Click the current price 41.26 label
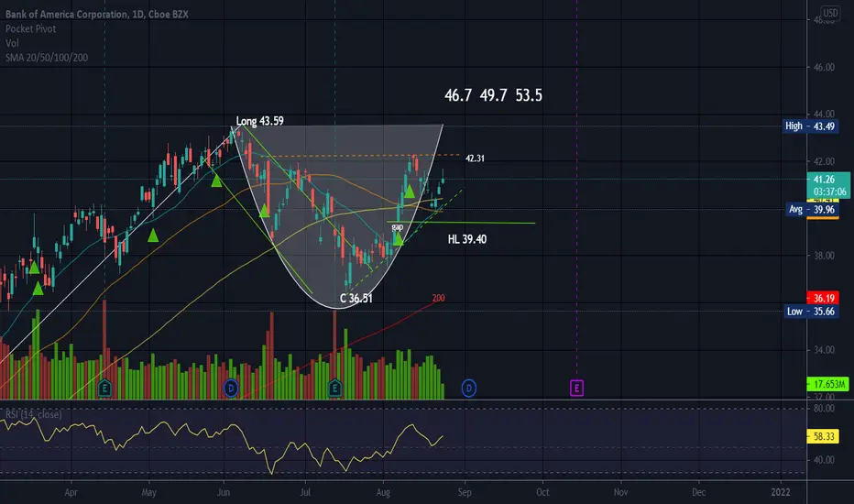Image resolution: width=854 pixels, height=504 pixels. click(827, 185)
